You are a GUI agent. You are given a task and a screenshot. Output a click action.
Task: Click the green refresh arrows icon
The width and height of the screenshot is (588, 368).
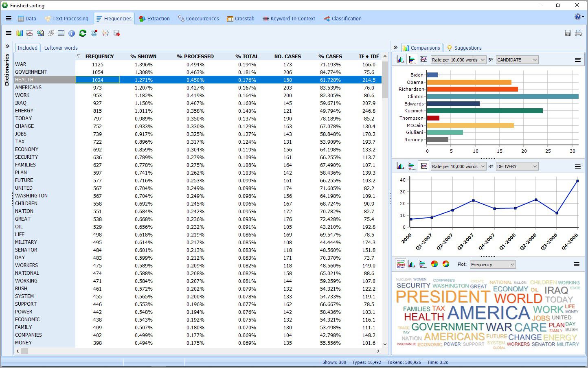(83, 33)
